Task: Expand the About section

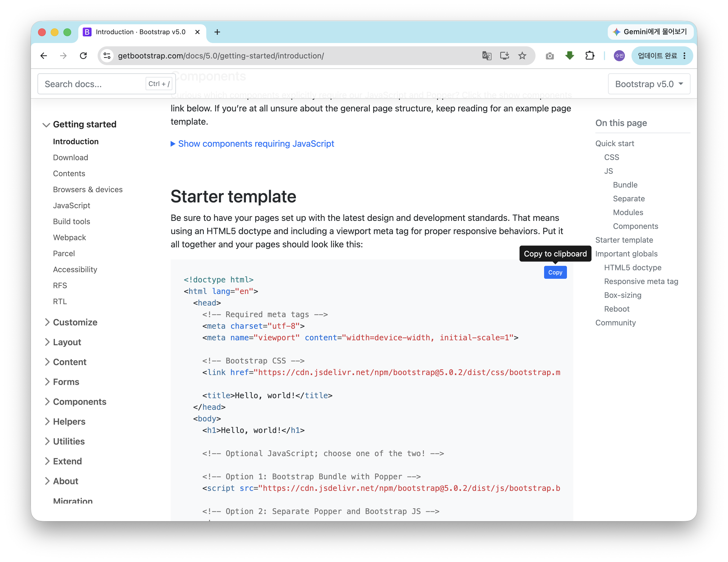Action: (61, 481)
